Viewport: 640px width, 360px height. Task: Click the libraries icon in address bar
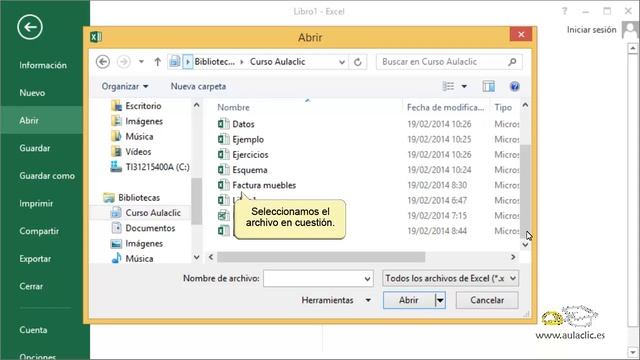click(174, 62)
